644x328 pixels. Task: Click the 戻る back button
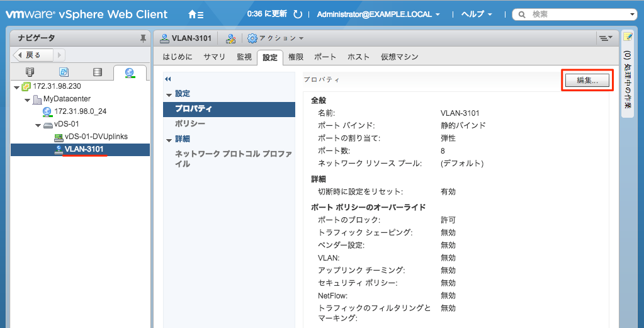point(33,55)
